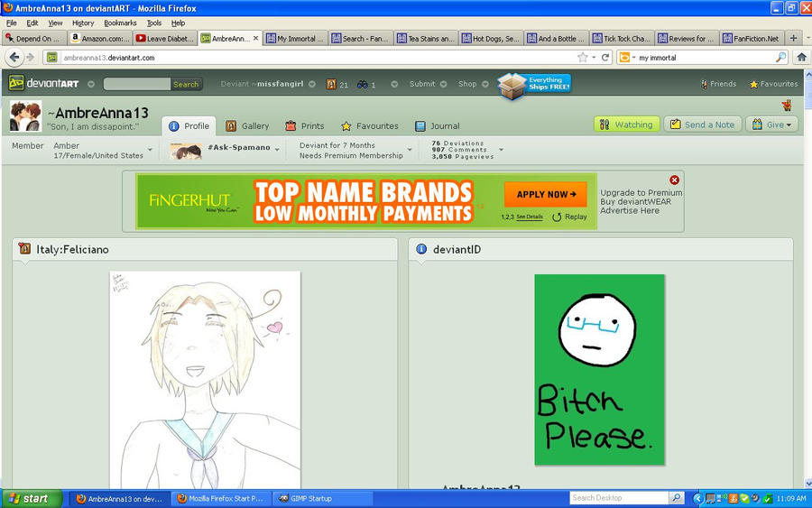Click the Ask-Spamano group avatar
The height and width of the screenshot is (508, 812).
tap(187, 152)
